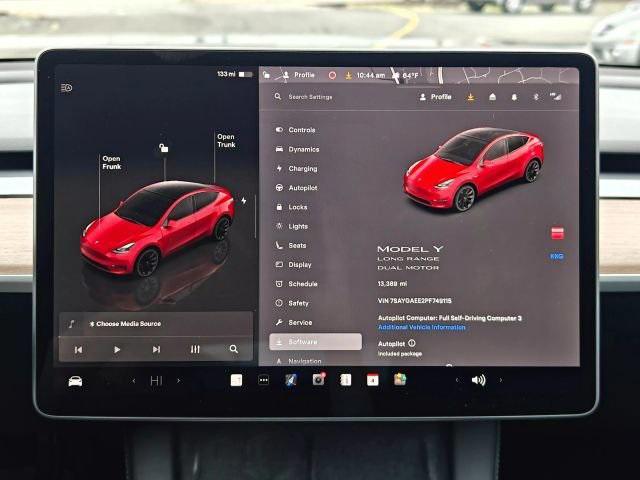Open the Charging settings menu
640x480 pixels.
(x=297, y=169)
